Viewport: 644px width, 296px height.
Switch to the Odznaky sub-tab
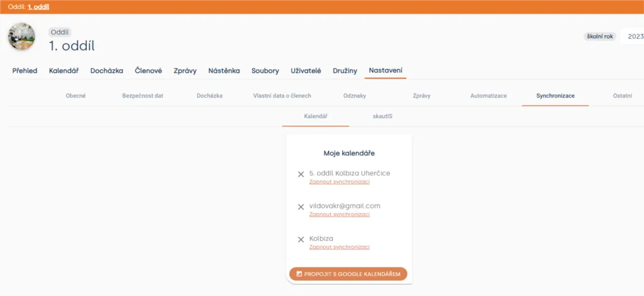tap(355, 96)
